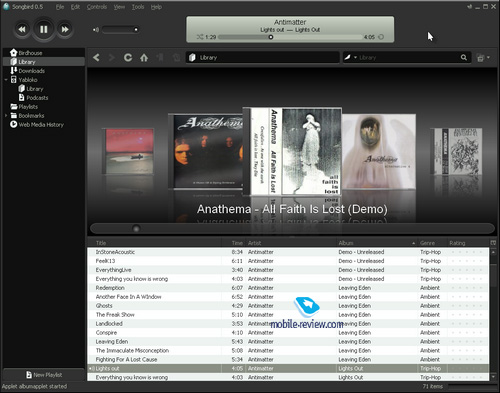Toggle shuffle icon in the now-playing display
Viewport: 500px width, 393px height.
(x=200, y=37)
